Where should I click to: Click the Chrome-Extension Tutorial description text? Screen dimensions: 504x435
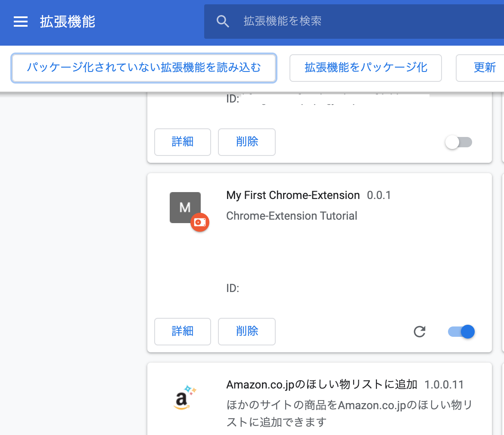(292, 216)
